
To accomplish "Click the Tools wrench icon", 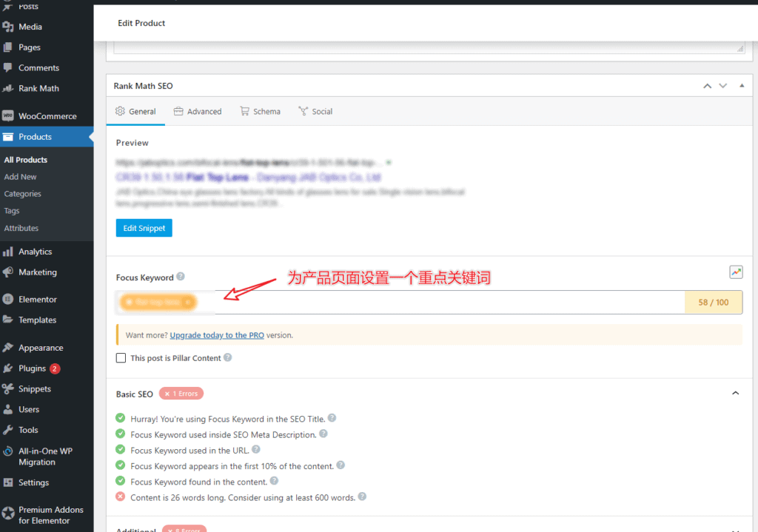I will (x=7, y=430).
